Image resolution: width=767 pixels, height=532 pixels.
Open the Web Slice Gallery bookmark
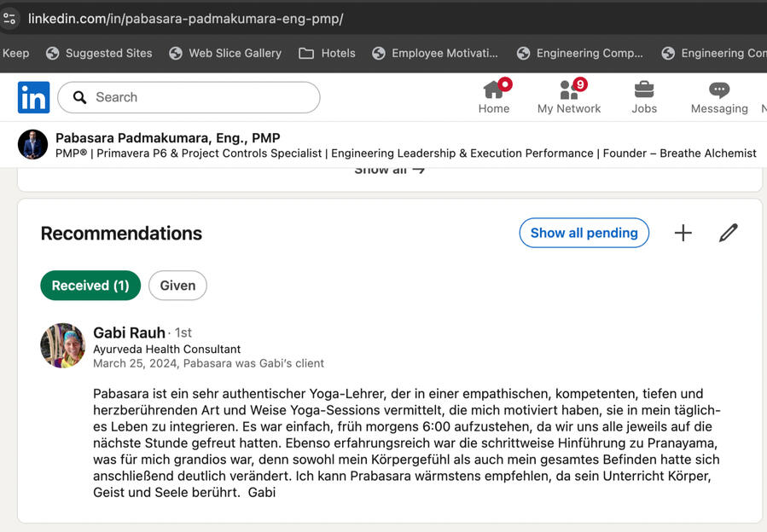click(225, 53)
